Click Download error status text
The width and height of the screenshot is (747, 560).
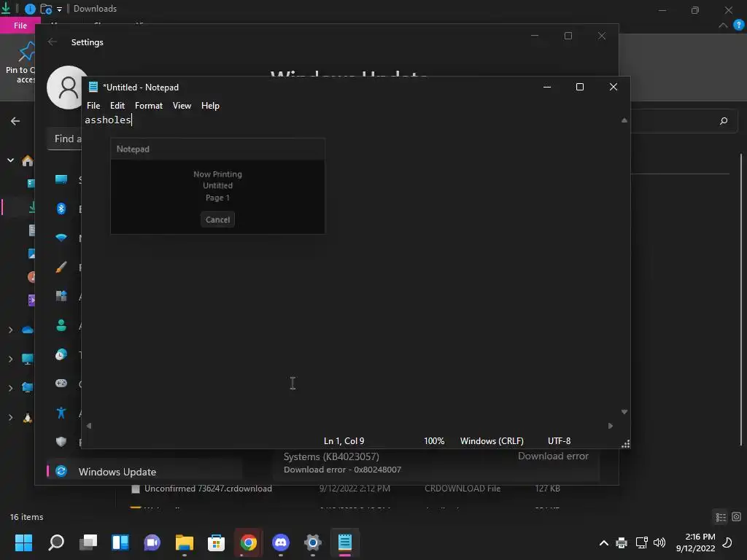(x=553, y=456)
